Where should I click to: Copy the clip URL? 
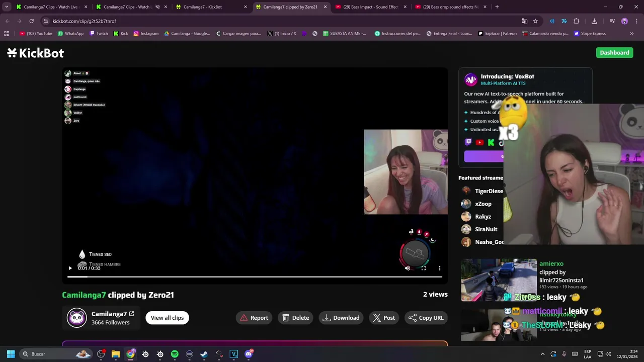pyautogui.click(x=426, y=318)
